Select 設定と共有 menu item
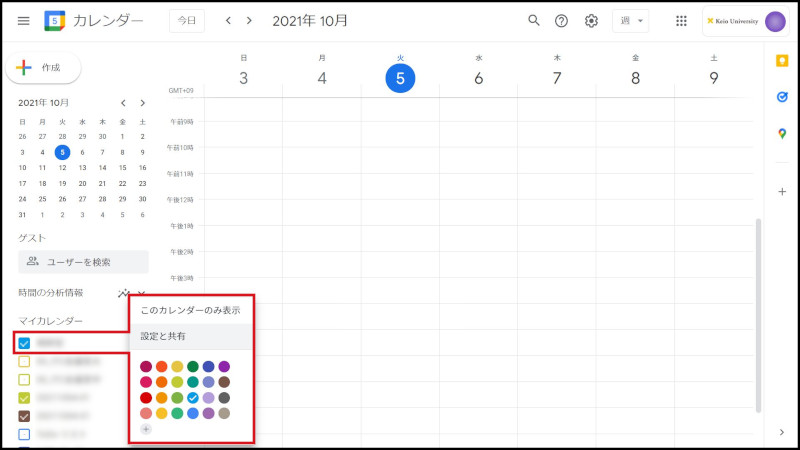800x450 pixels. pos(163,336)
